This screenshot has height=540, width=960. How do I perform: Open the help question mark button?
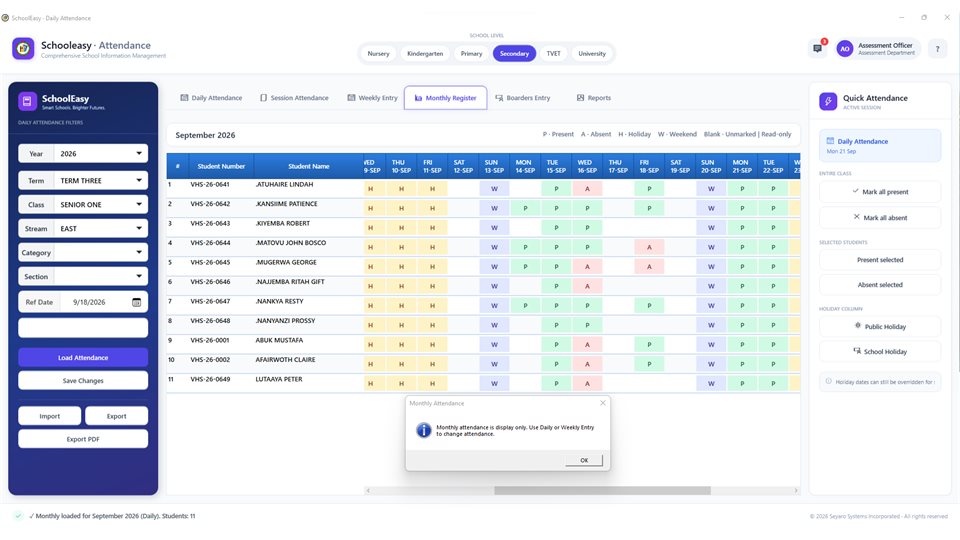[937, 49]
